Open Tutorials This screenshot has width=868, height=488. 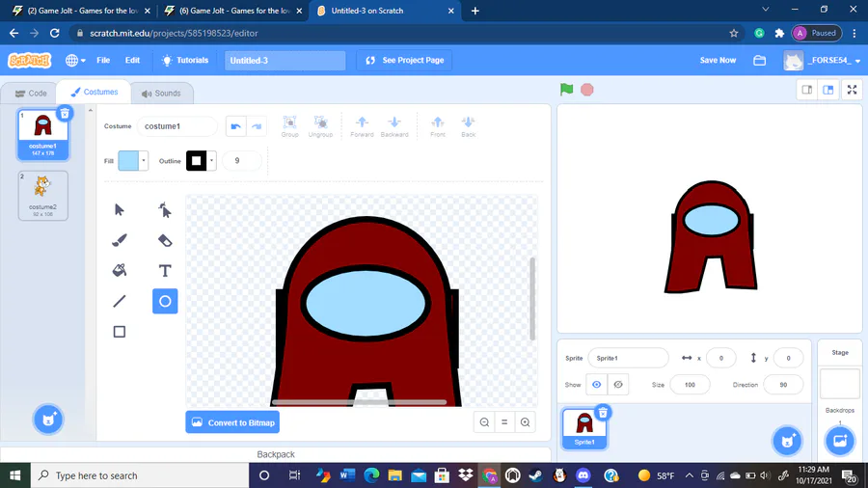tap(185, 61)
